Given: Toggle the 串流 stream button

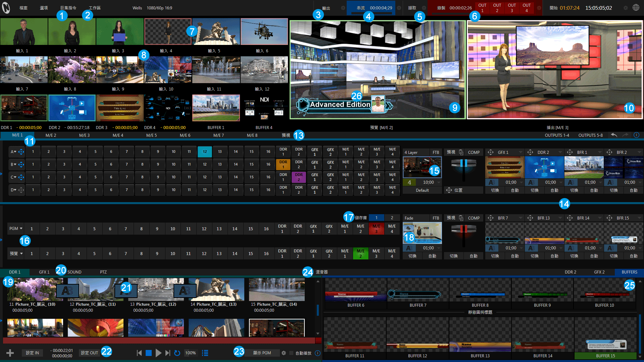Looking at the screenshot, I should coord(371,8).
